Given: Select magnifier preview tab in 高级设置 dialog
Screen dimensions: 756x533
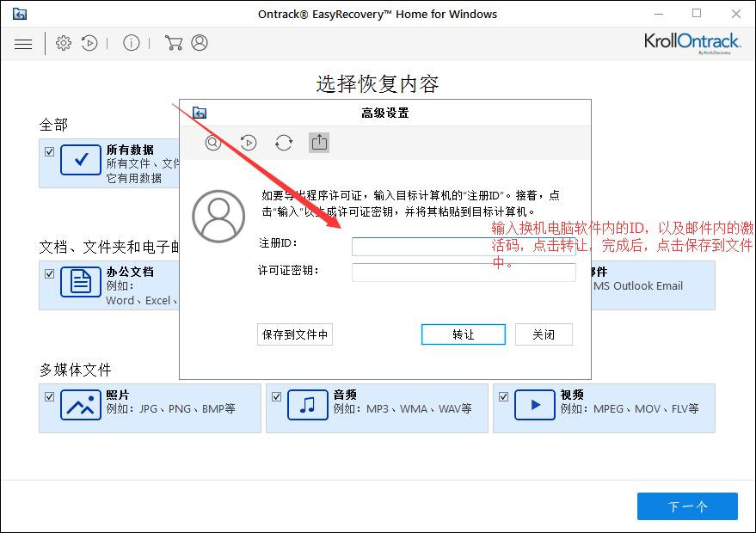Looking at the screenshot, I should [x=213, y=143].
